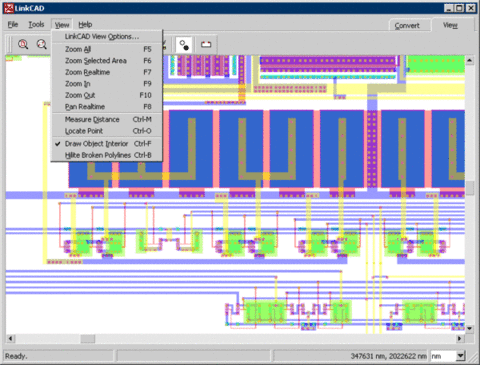The image size is (480, 365).
Task: Toggle the draw object interior circles icon
Action: pos(184,45)
